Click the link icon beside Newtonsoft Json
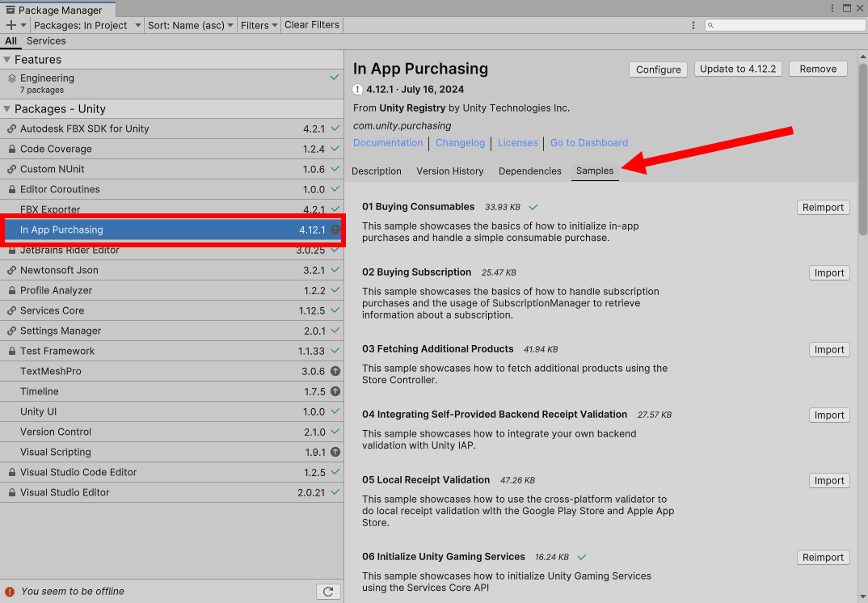The image size is (868, 603). (x=11, y=270)
